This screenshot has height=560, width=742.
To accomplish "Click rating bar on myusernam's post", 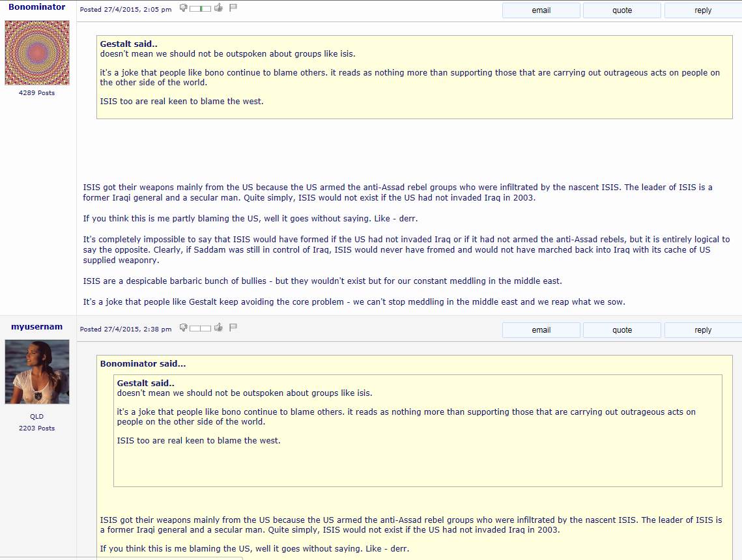I will 200,329.
